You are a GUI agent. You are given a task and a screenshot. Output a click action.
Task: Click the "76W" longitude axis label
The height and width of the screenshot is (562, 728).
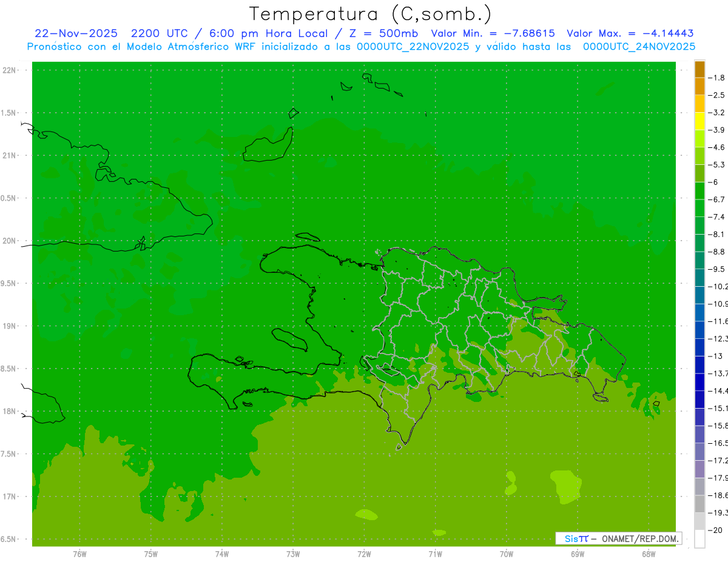(x=79, y=554)
